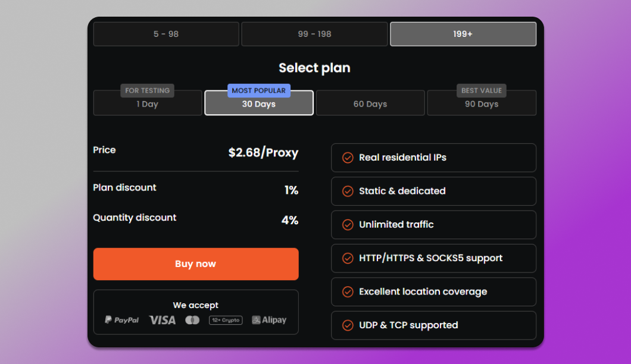Image resolution: width=631 pixels, height=364 pixels.
Task: Click the Buy now button
Action: click(x=196, y=264)
